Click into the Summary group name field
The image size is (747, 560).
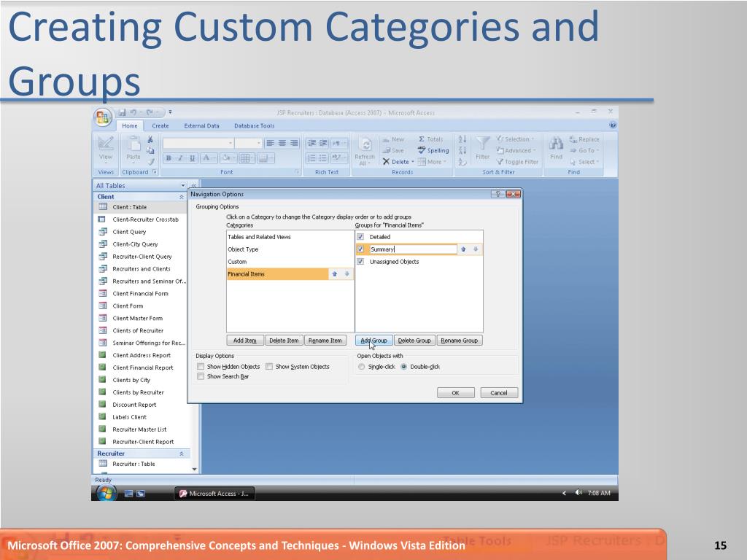coord(413,249)
